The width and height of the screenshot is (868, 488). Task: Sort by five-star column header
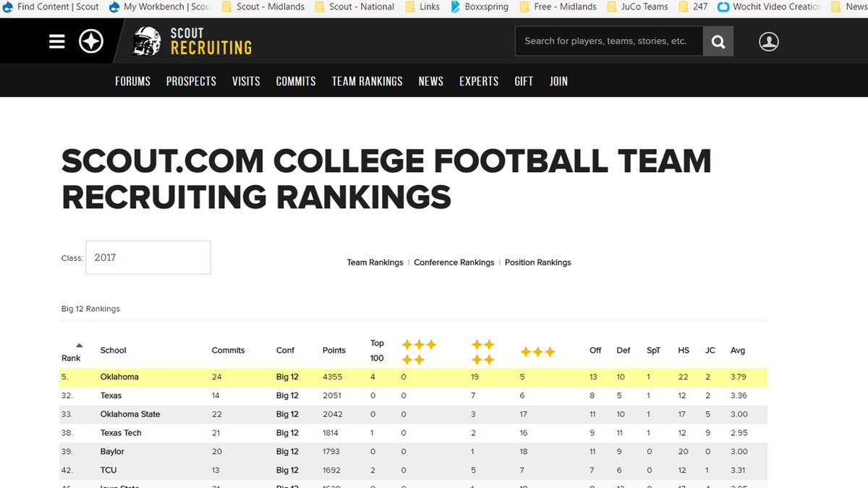tap(419, 351)
